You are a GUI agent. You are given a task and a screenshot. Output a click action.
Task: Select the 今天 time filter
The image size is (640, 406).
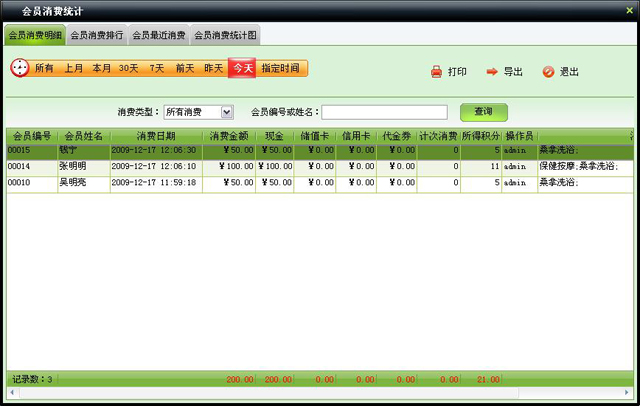(x=243, y=69)
